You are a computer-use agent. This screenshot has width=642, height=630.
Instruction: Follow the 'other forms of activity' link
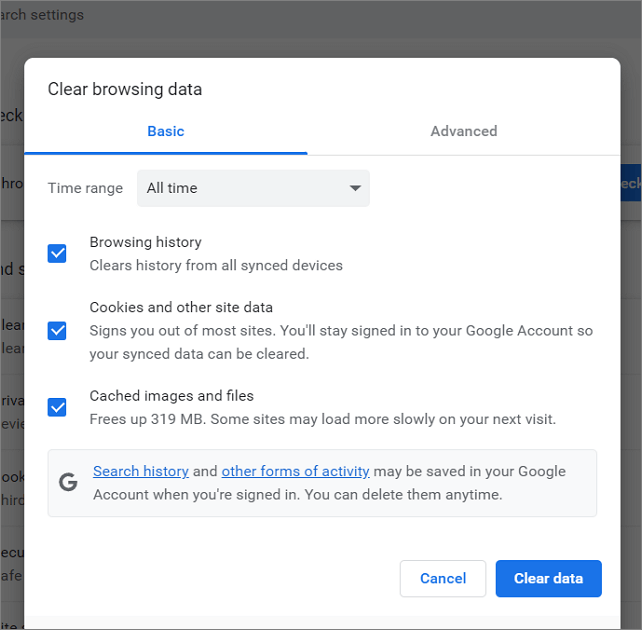[295, 471]
